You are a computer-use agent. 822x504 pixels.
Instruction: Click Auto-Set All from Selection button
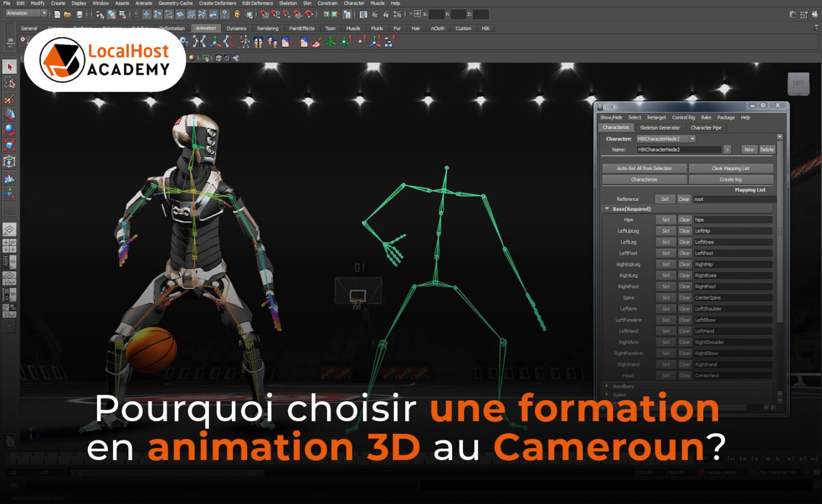[644, 169]
